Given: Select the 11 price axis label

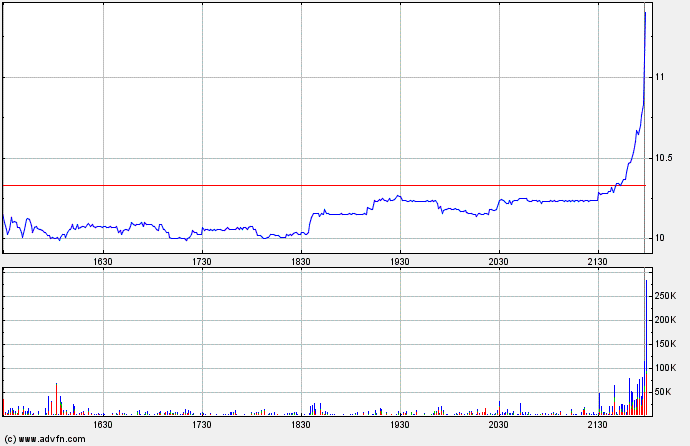Looking at the screenshot, I should click(x=660, y=77).
